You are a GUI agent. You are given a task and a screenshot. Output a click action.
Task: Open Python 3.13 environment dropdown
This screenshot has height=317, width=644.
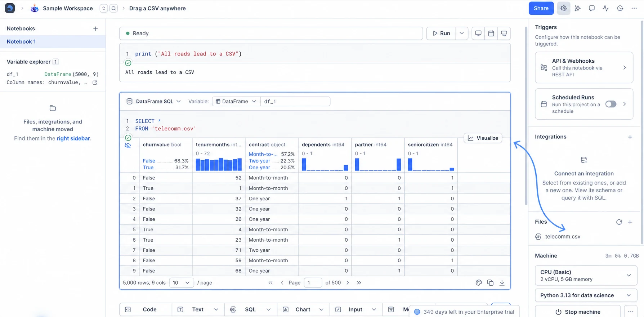586,295
